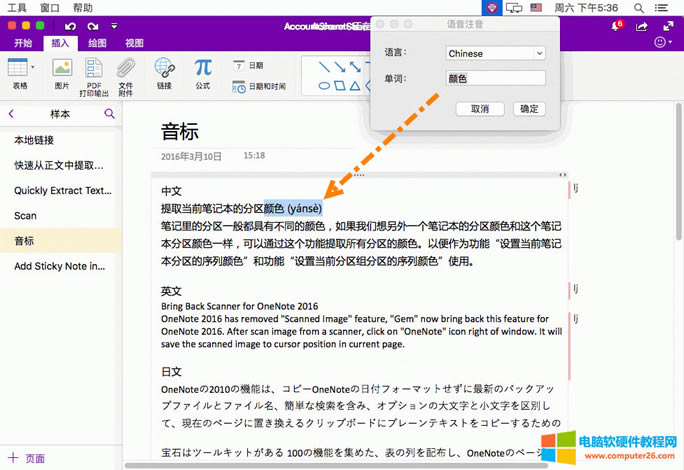This screenshot has width=684, height=470.
Task: Confirm the dialog with 确定
Action: pyautogui.click(x=529, y=109)
